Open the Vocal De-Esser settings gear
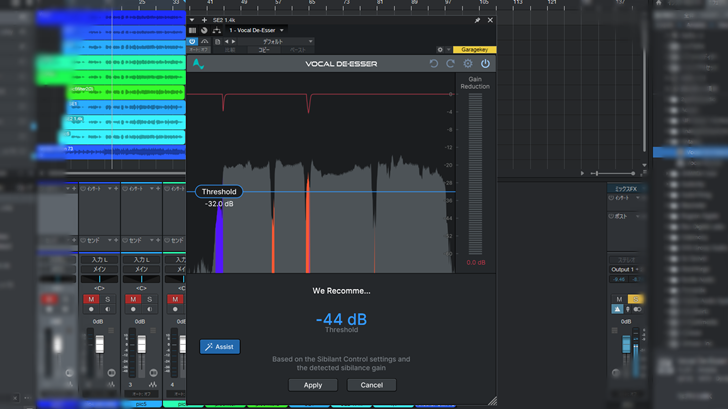The width and height of the screenshot is (728, 409). tap(468, 64)
